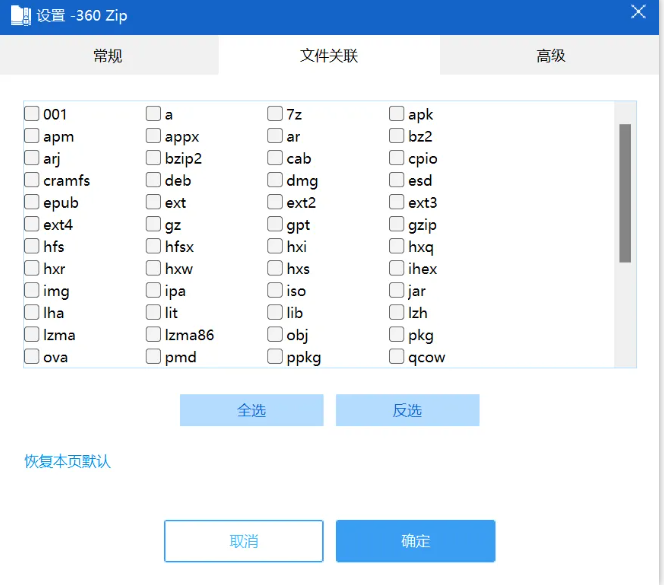Enable the hfsx checkbox

point(153,246)
